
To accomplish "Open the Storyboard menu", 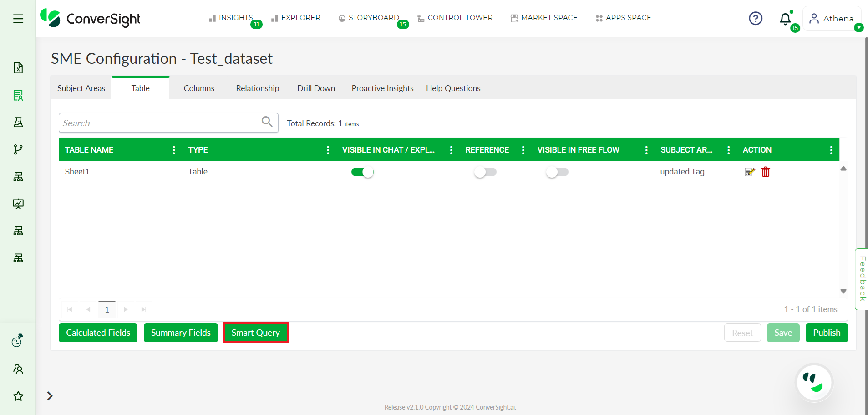I will pos(369,18).
